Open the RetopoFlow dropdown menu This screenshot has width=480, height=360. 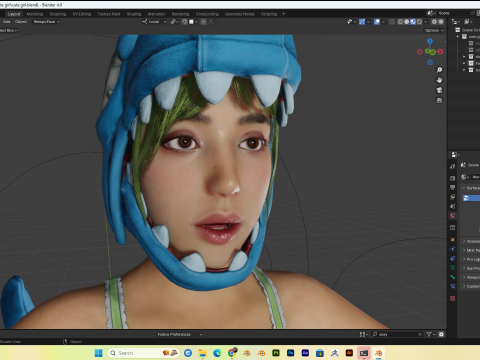point(47,22)
